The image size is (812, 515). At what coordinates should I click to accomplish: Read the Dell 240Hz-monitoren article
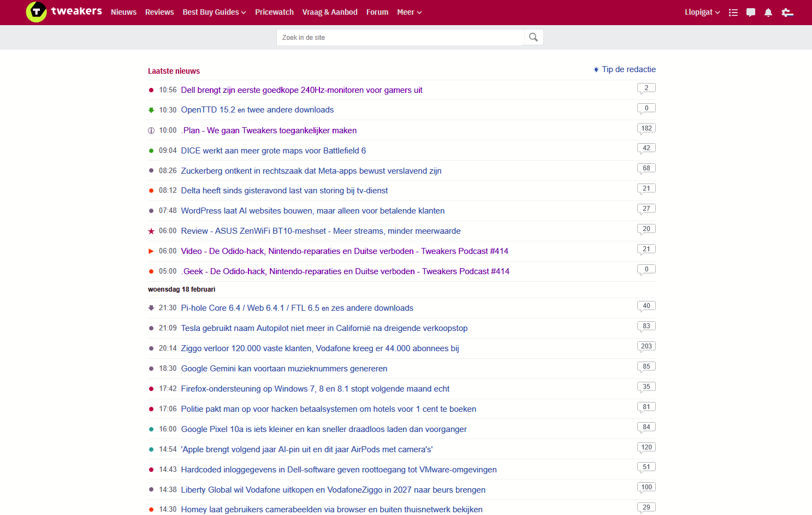click(301, 90)
